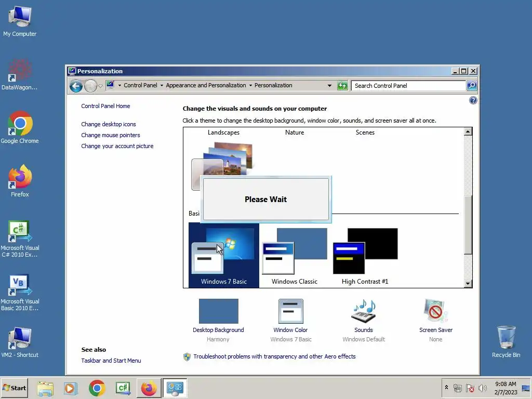Viewport: 532px width, 399px height.
Task: Click the Personalization title bar icon
Action: 72,71
